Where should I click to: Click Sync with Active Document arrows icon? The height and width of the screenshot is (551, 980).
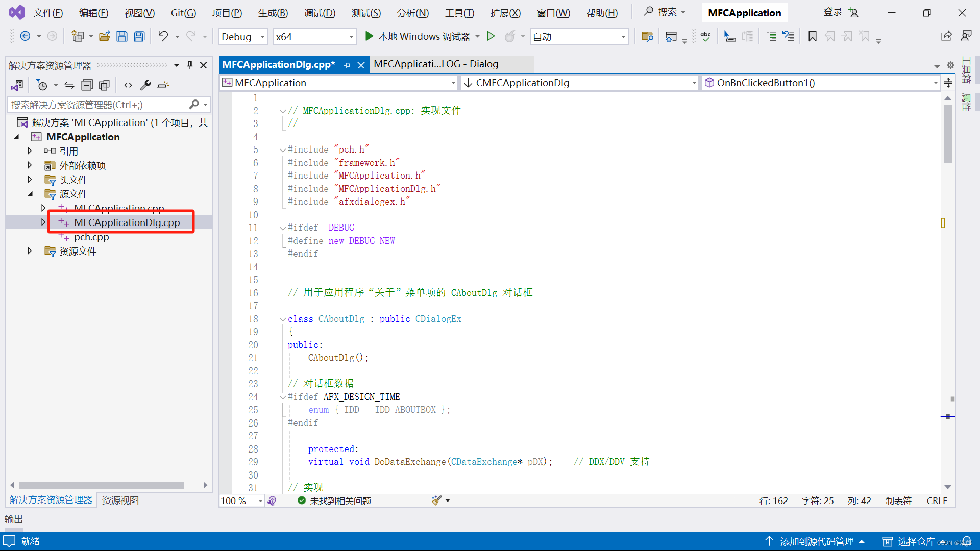(x=69, y=85)
